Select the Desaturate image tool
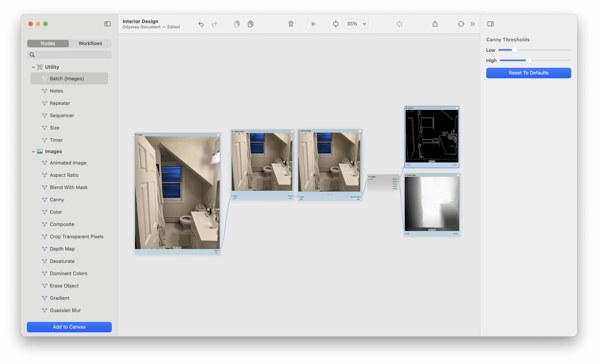 62,261
